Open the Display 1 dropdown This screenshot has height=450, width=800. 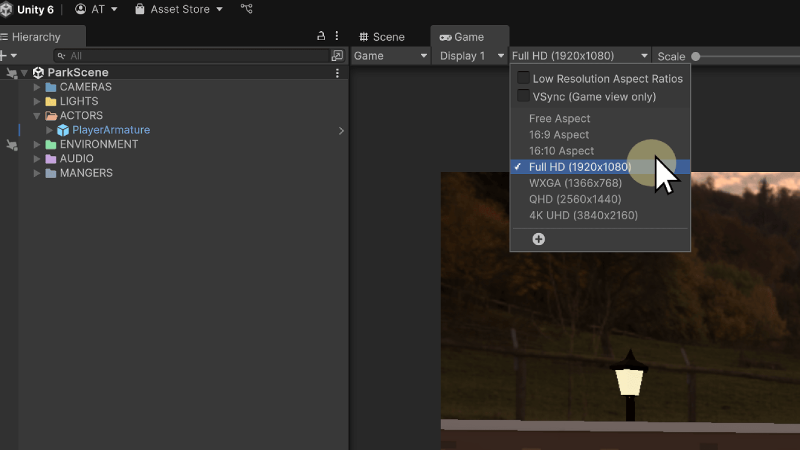(x=472, y=56)
